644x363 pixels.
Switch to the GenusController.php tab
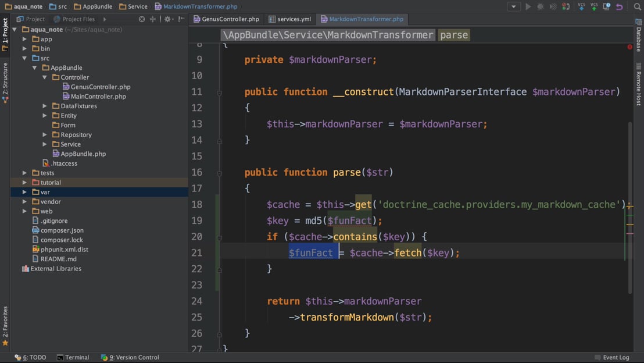coord(226,19)
